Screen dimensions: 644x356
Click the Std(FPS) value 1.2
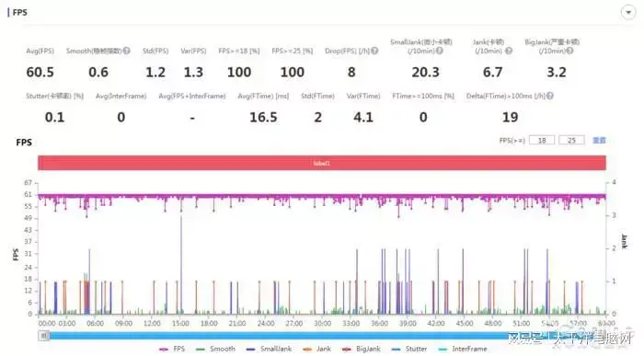point(155,73)
